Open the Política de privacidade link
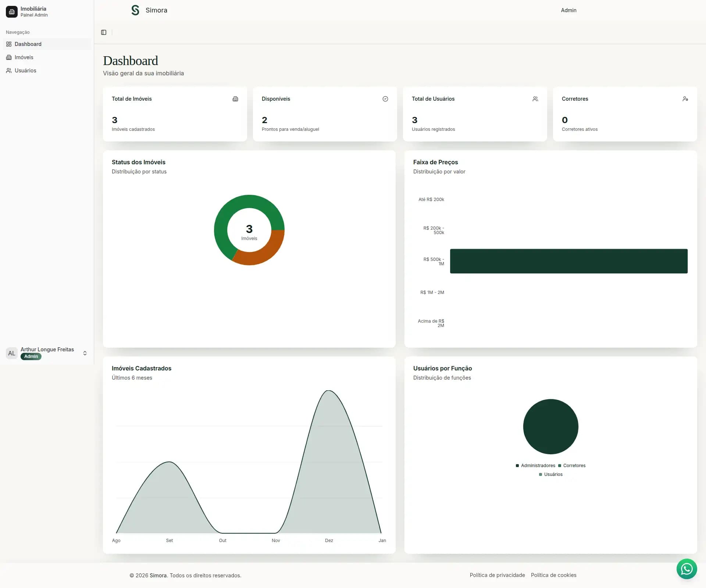This screenshot has width=706, height=588. click(x=497, y=575)
